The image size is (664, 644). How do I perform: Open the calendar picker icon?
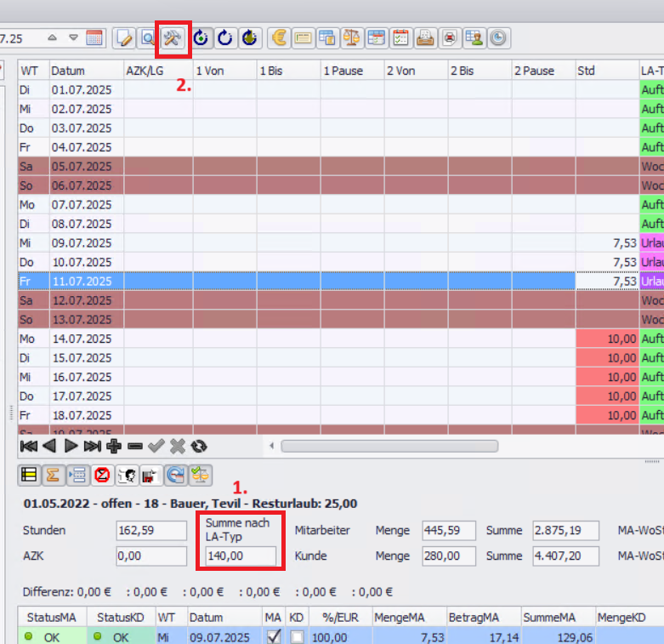94,37
